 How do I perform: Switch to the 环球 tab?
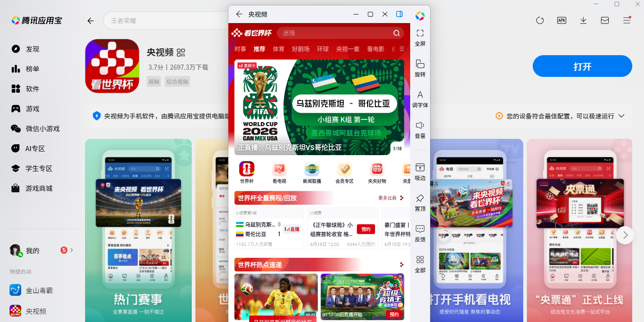tap(323, 49)
